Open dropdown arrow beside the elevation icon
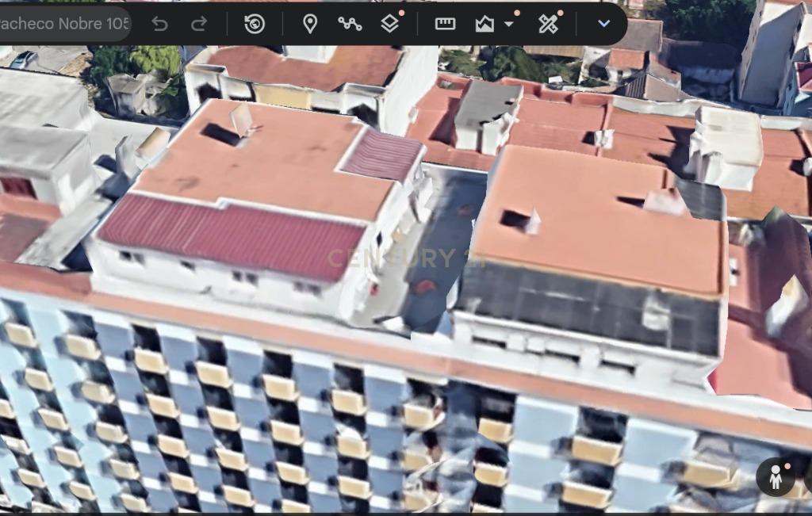 coord(508,25)
